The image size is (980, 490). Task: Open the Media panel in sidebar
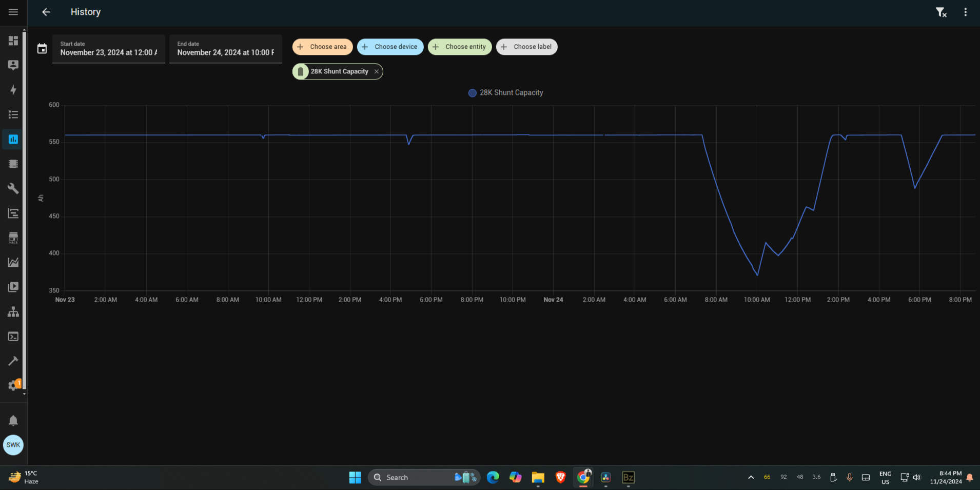click(x=13, y=287)
